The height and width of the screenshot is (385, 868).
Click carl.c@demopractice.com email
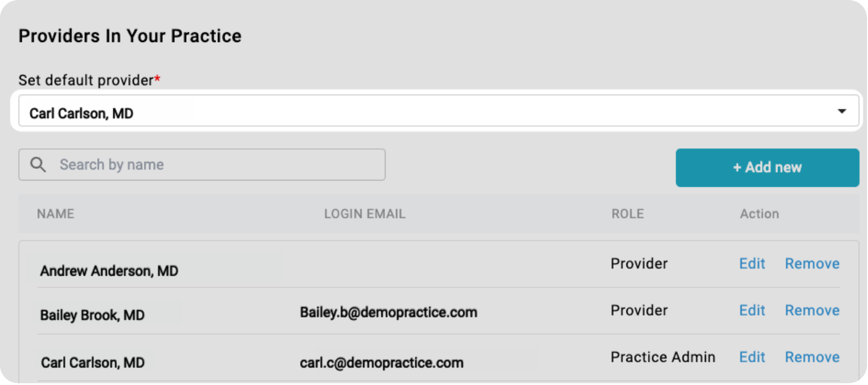pos(381,363)
